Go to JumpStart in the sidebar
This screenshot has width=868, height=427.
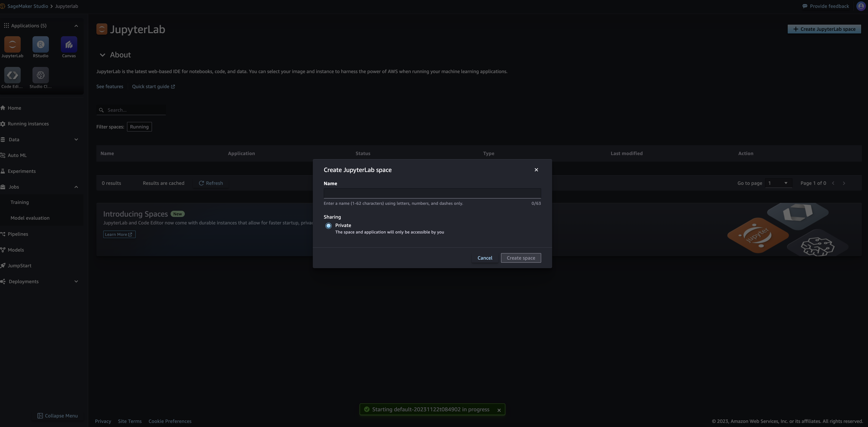(19, 266)
